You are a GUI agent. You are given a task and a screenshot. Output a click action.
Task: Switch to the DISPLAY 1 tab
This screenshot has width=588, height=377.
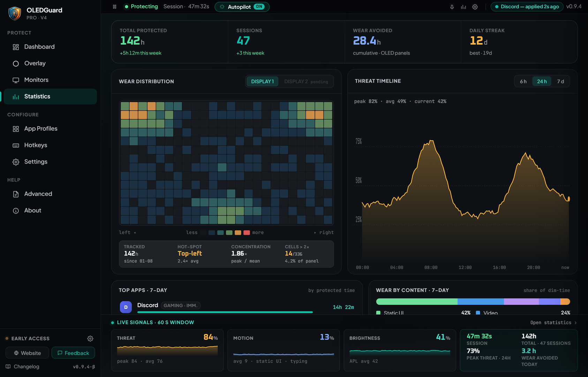pos(263,81)
